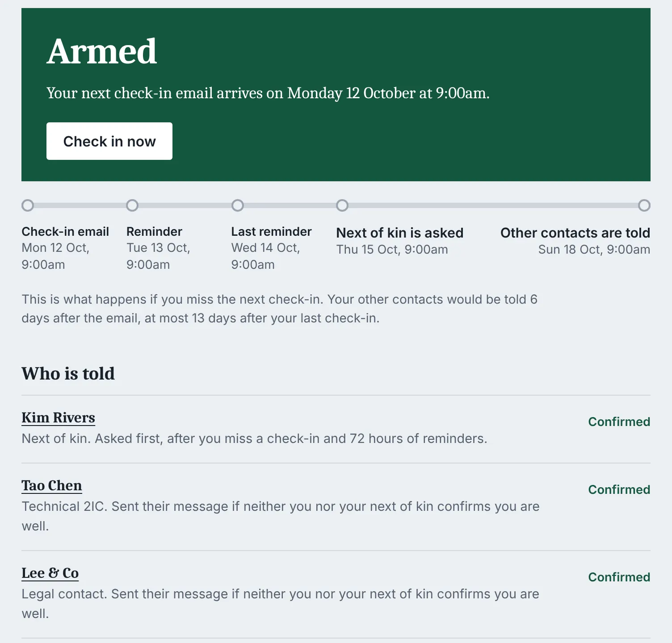Select the Other contacts are told marker

click(x=644, y=205)
